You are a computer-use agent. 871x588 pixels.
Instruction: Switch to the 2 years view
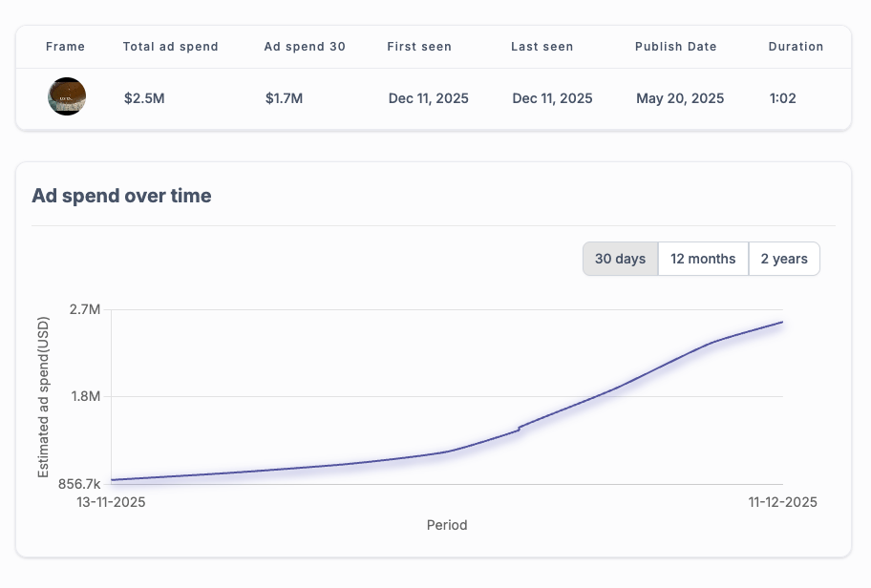point(784,259)
